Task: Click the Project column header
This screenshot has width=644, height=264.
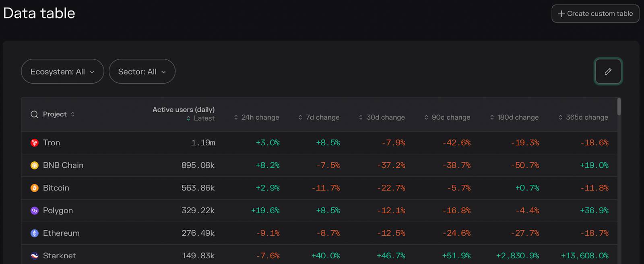Action: [x=55, y=114]
